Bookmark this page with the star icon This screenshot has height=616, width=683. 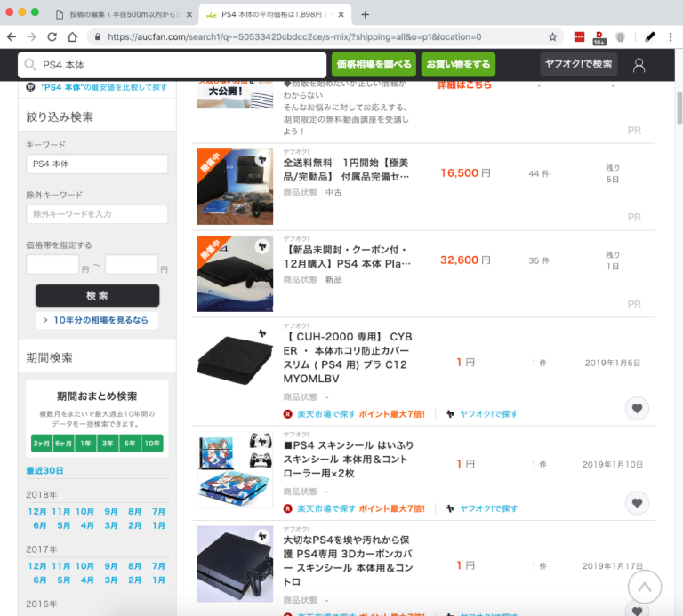coord(552,36)
